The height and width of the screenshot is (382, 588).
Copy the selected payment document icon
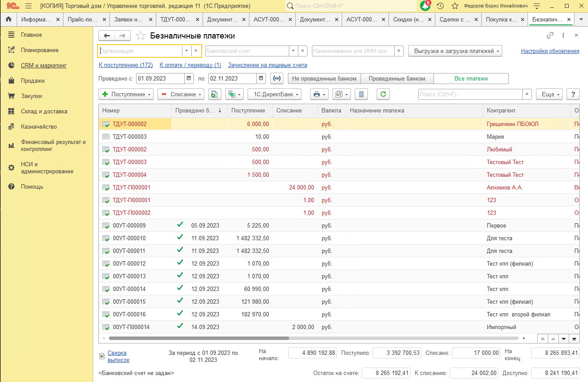(214, 94)
